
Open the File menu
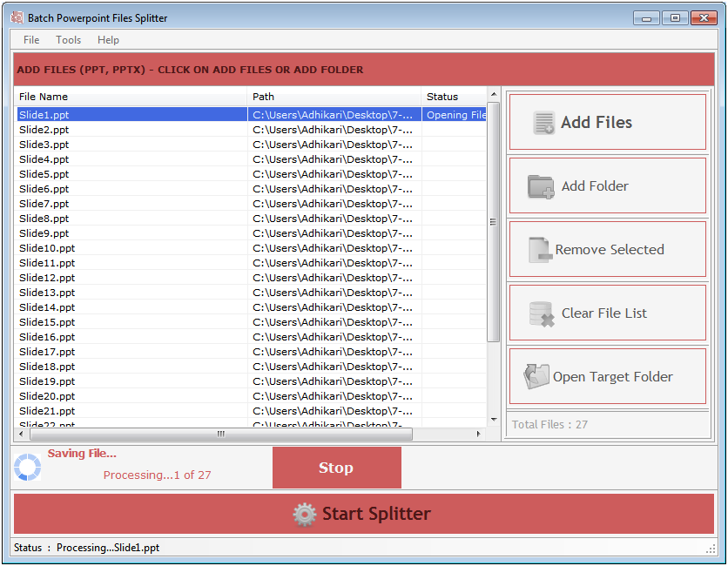(31, 40)
